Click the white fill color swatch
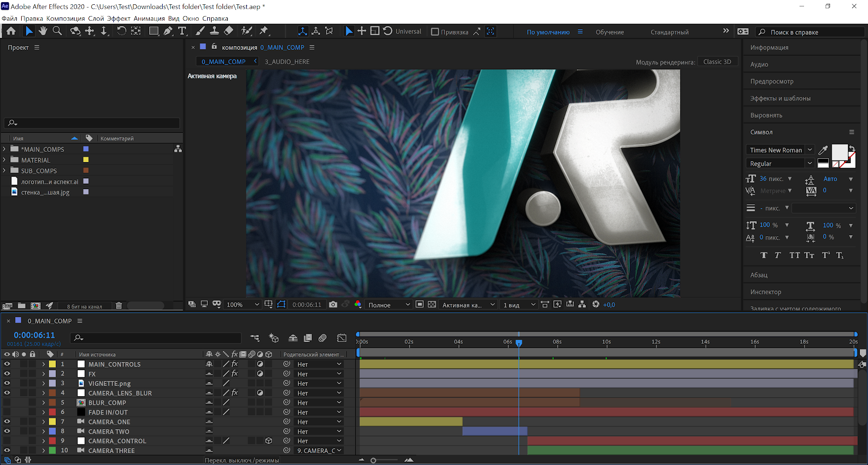The image size is (868, 465). [x=839, y=152]
